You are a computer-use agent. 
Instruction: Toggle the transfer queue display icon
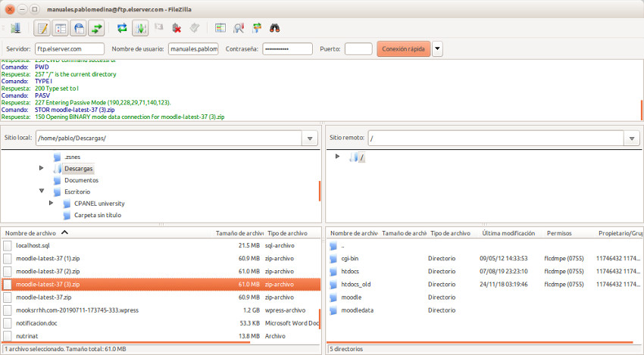point(97,28)
